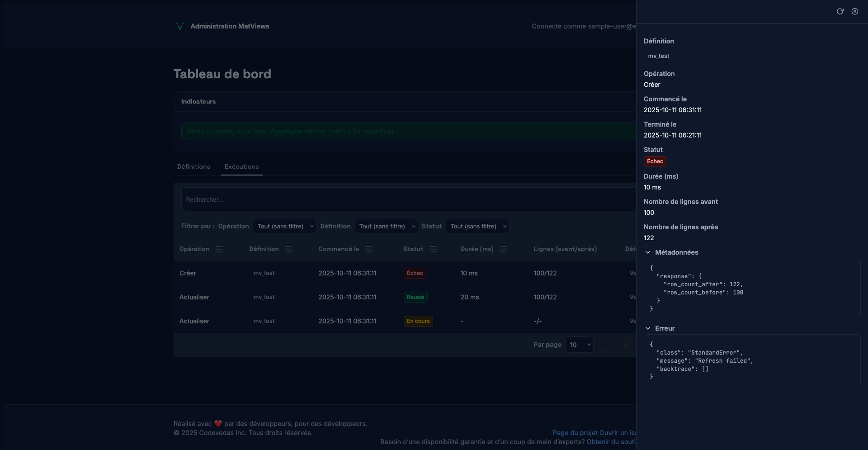Switch to the Définitions tab
This screenshot has width=868, height=450.
(193, 167)
